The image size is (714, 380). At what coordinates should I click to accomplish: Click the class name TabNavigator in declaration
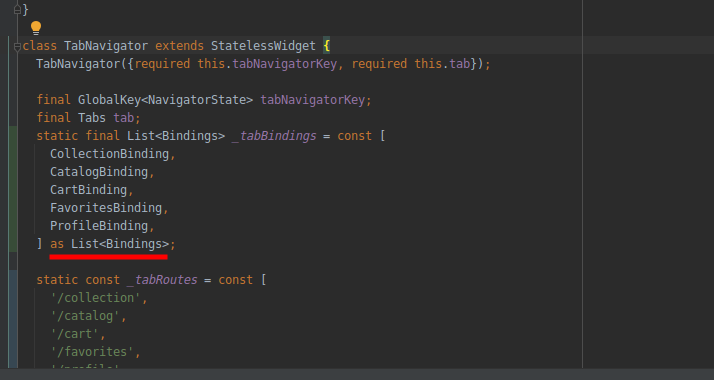coord(106,46)
